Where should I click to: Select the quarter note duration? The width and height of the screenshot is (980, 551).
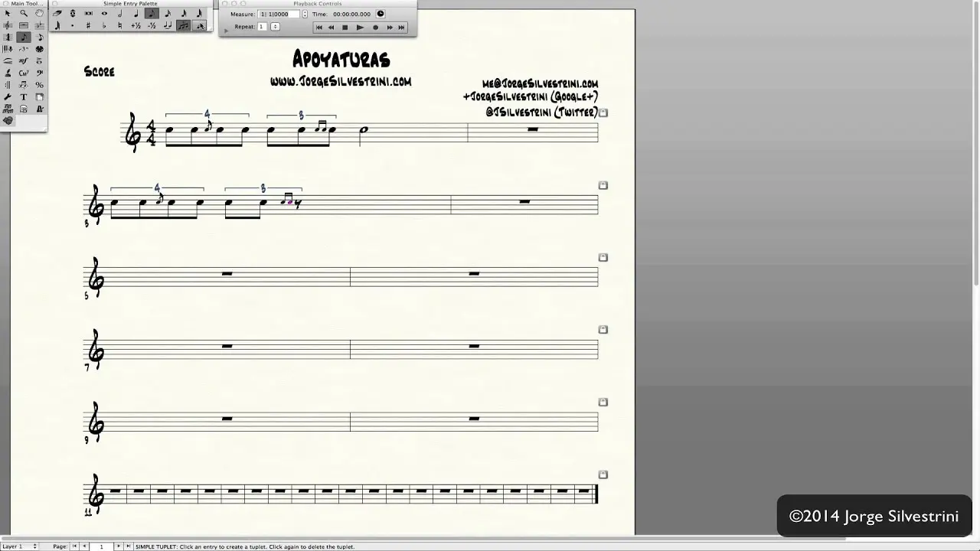[x=136, y=13]
